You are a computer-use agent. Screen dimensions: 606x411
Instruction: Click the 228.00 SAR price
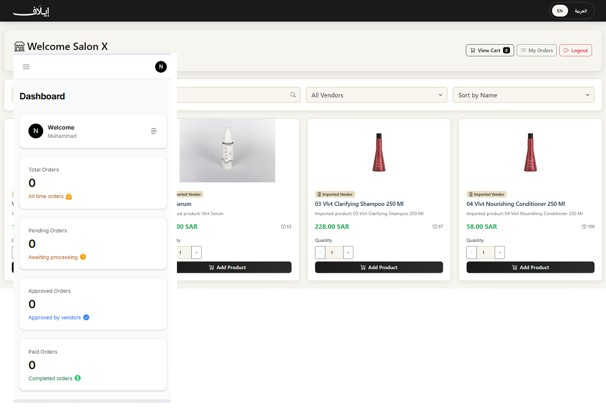332,227
